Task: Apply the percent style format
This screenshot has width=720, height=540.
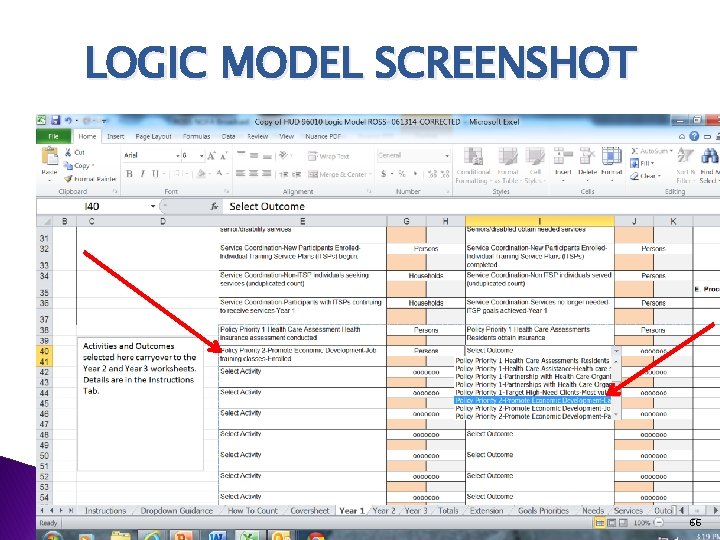Action: point(402,174)
